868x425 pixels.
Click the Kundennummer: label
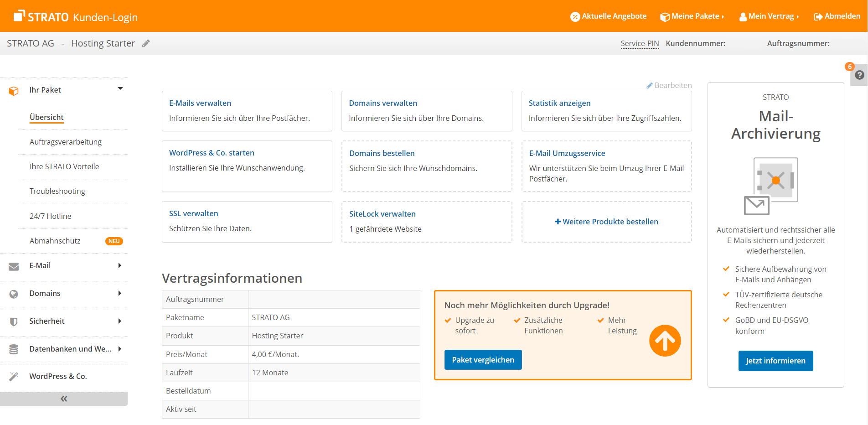click(696, 43)
